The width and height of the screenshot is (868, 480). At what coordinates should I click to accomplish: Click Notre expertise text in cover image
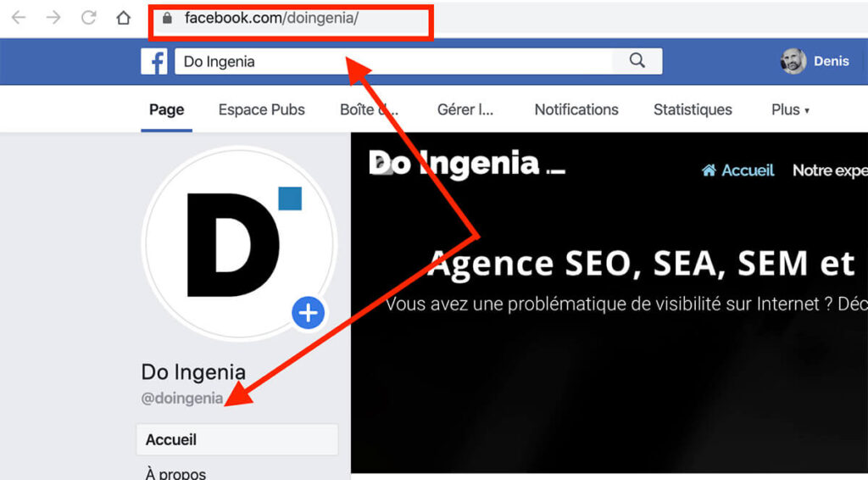[830, 170]
